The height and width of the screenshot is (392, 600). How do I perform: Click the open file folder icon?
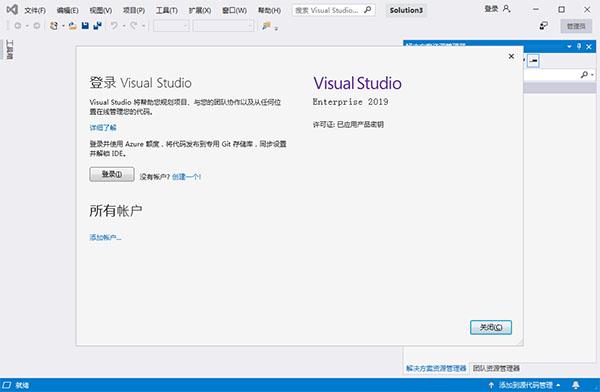point(72,26)
